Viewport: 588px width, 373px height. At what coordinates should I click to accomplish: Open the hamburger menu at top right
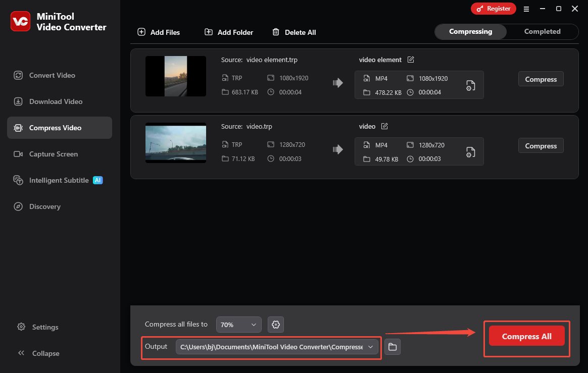tap(526, 9)
